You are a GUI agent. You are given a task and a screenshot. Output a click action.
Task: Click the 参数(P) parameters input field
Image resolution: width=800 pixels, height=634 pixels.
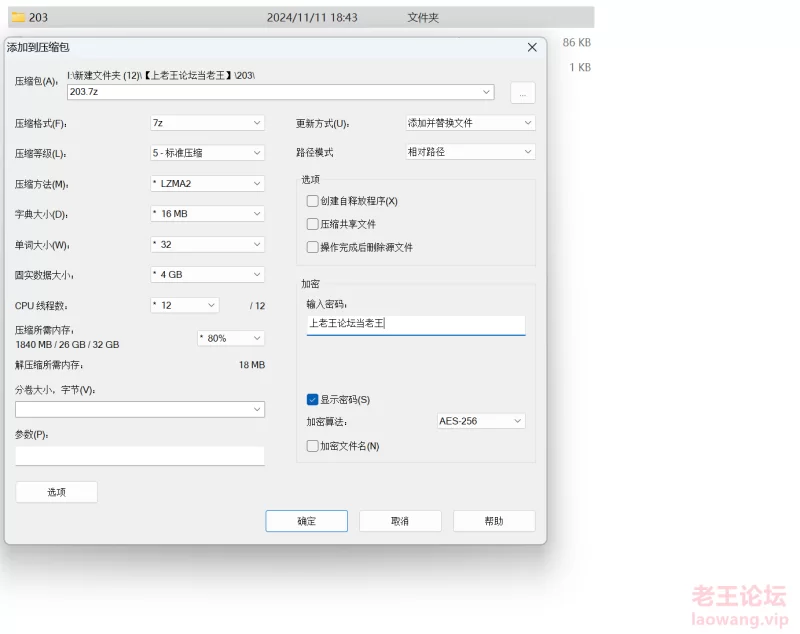pyautogui.click(x=140, y=455)
